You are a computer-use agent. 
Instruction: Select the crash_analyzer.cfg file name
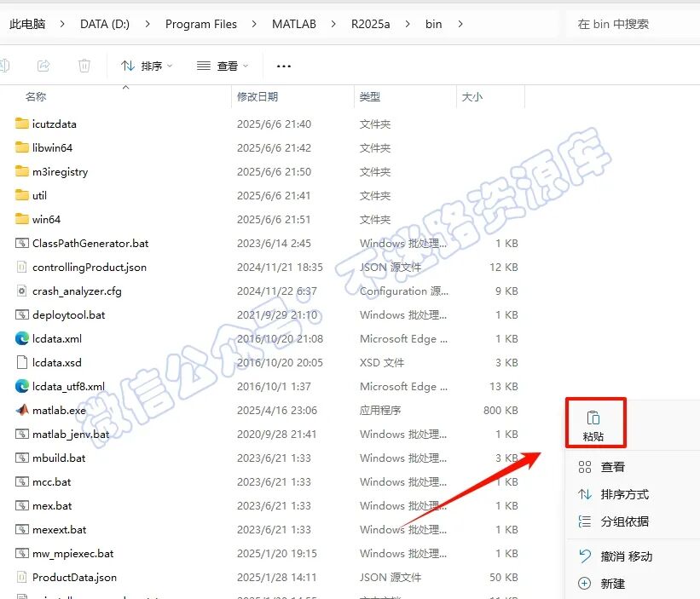click(77, 291)
